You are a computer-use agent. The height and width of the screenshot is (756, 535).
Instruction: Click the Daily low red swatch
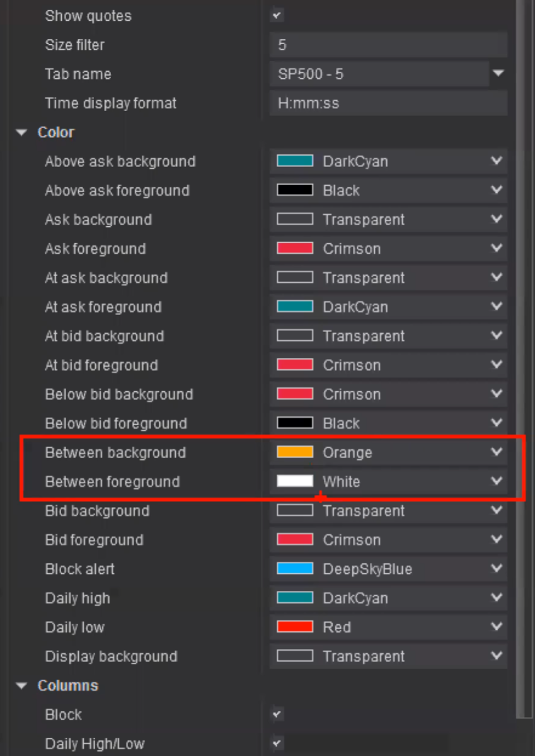(x=295, y=627)
